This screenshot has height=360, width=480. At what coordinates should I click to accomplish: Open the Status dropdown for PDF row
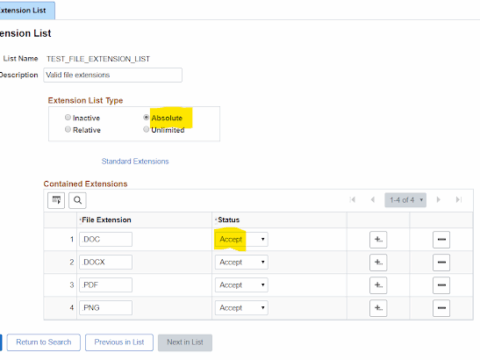pyautogui.click(x=241, y=285)
